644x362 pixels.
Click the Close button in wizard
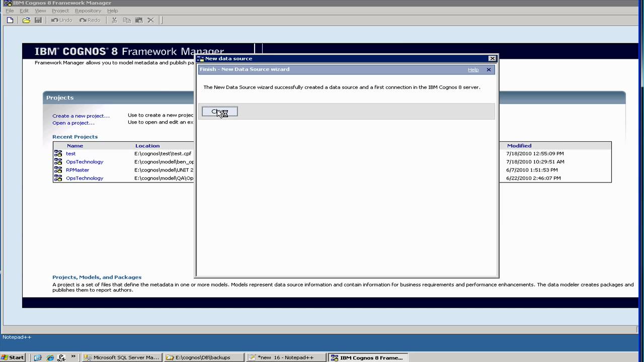(x=220, y=112)
